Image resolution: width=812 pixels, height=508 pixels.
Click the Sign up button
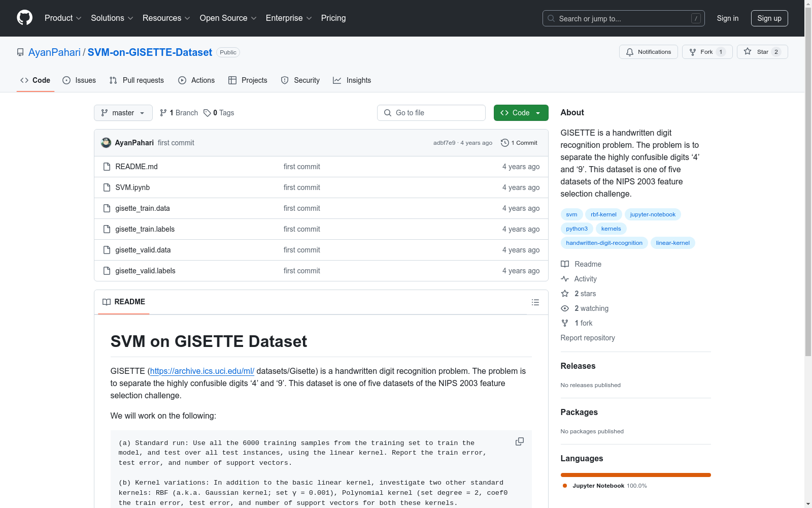769,18
